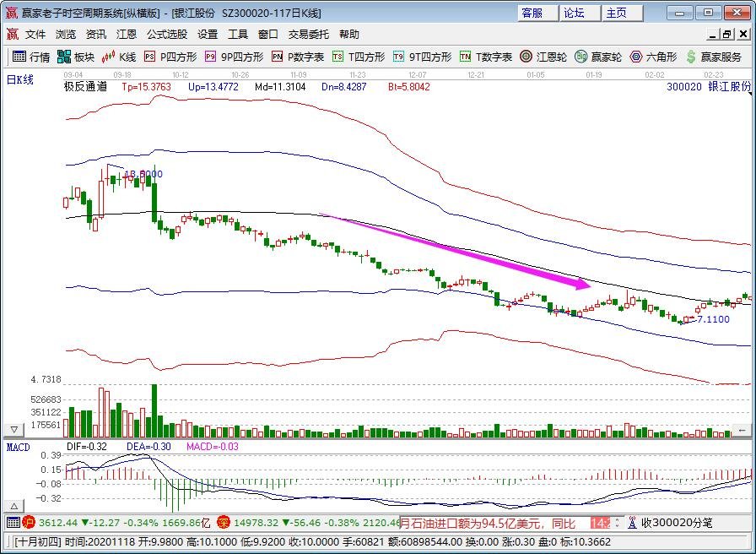Click the DIF=-0.32 value
The image size is (756, 554).
click(x=87, y=447)
